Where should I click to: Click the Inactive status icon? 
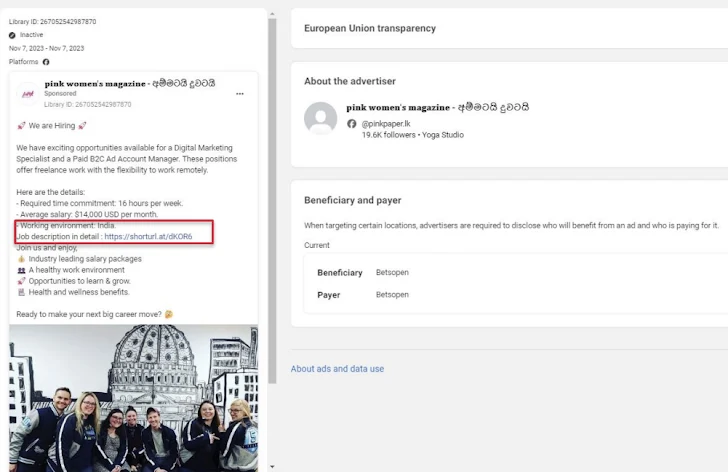13,35
